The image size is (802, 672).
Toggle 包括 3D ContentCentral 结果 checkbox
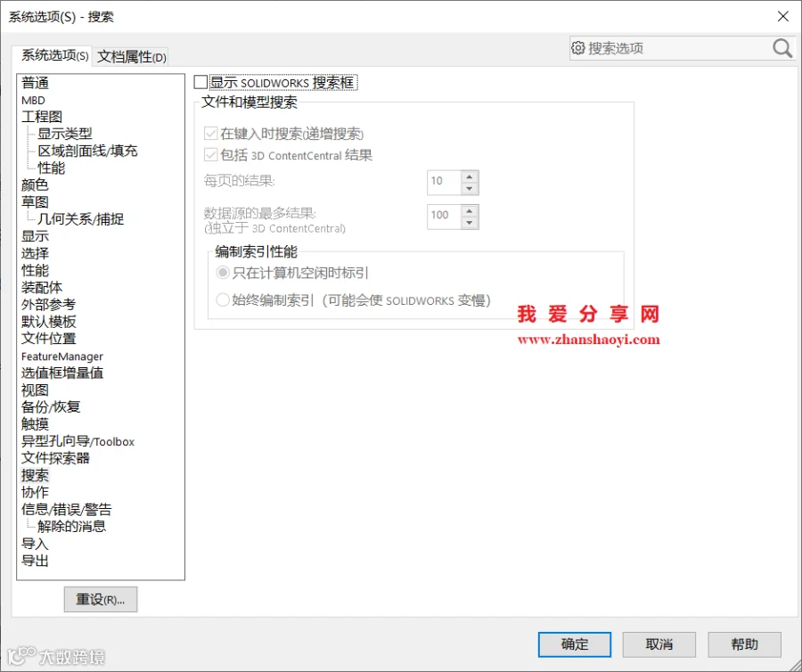pos(210,154)
